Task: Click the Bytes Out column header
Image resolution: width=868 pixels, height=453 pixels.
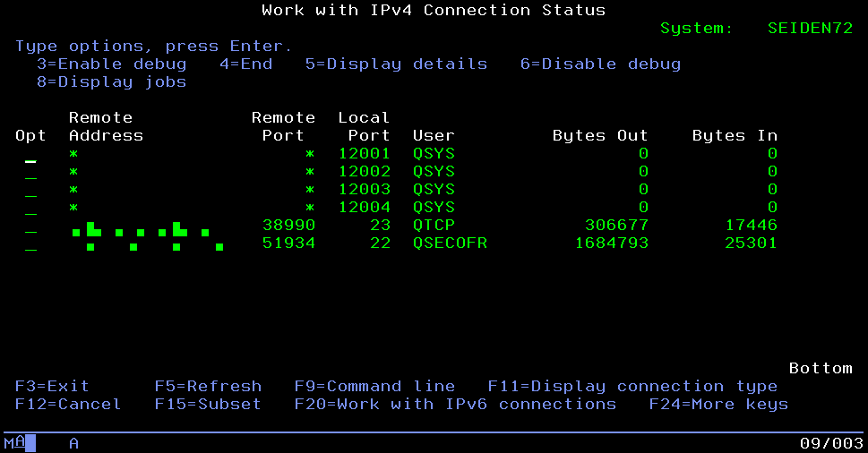Action: [601, 136]
